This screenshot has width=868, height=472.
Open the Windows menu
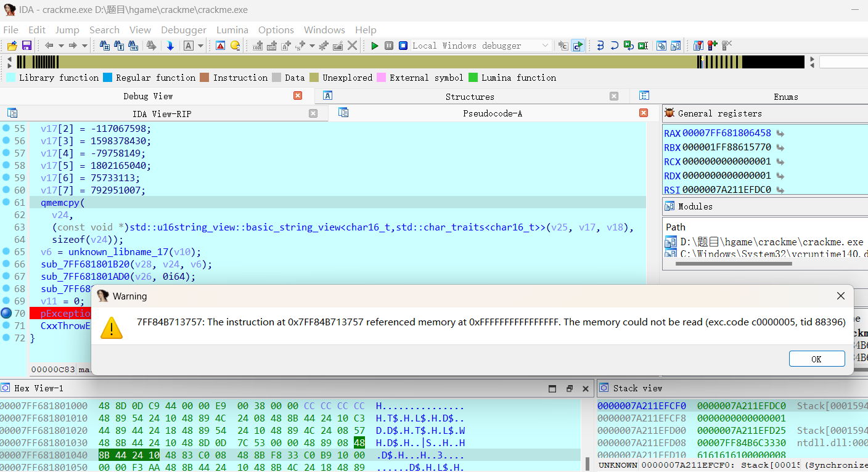[324, 30]
